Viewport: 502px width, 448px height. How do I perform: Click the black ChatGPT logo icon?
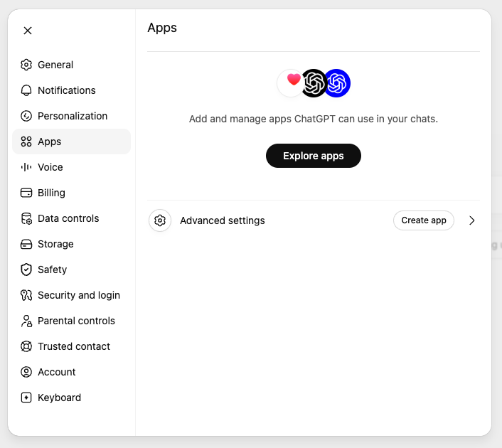314,83
